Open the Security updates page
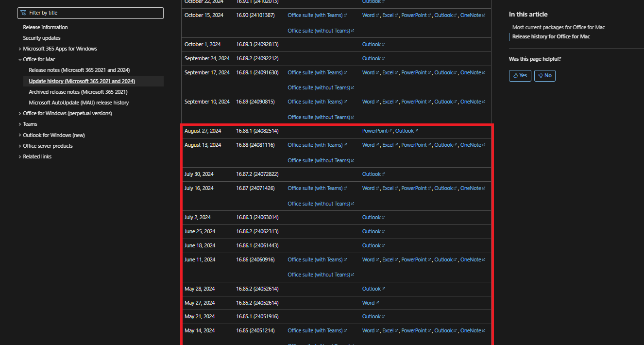Screen dimensions: 644x345 coord(42,38)
